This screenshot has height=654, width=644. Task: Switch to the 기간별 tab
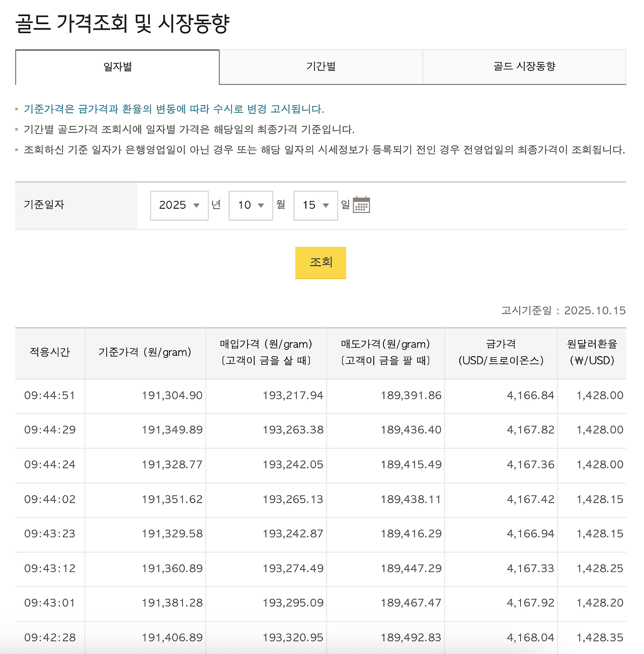tap(321, 67)
